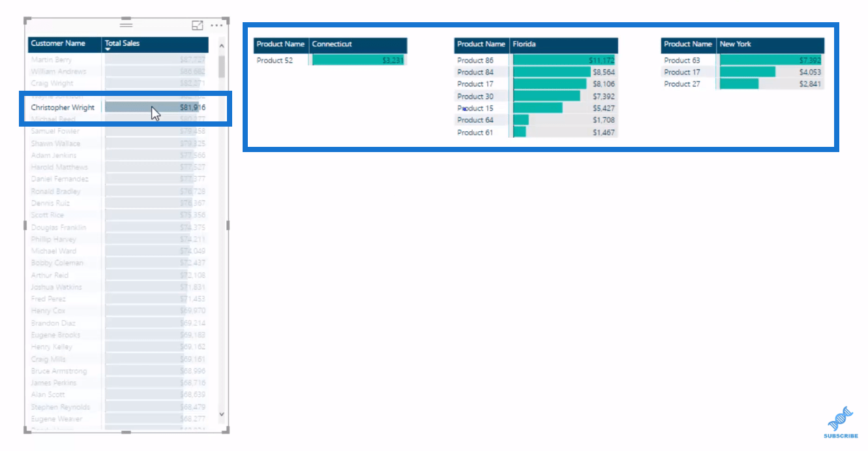Select customer Alan Scott
Viewport: 868px width, 451px height.
[x=48, y=394]
